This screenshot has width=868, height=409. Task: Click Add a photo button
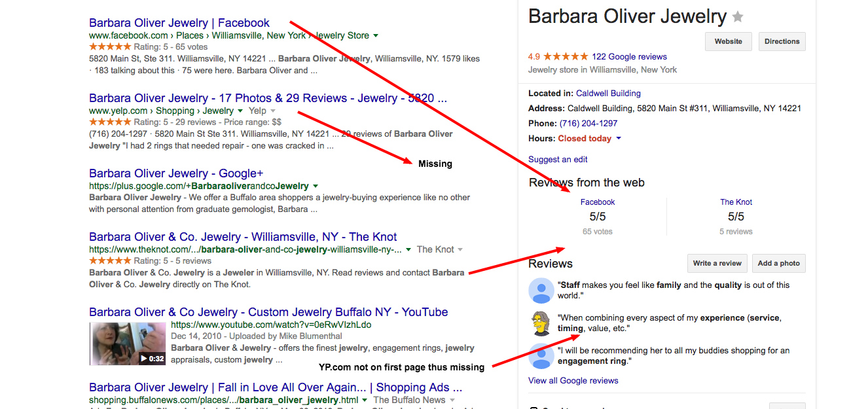click(x=779, y=263)
